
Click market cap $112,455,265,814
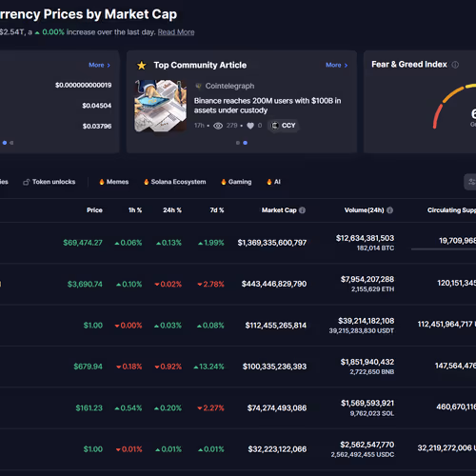point(276,326)
